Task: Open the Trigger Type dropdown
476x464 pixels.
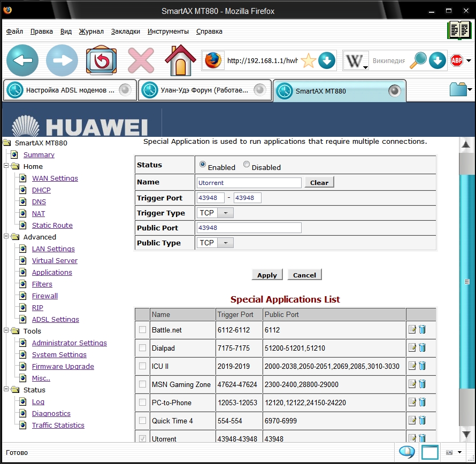Action: (225, 212)
